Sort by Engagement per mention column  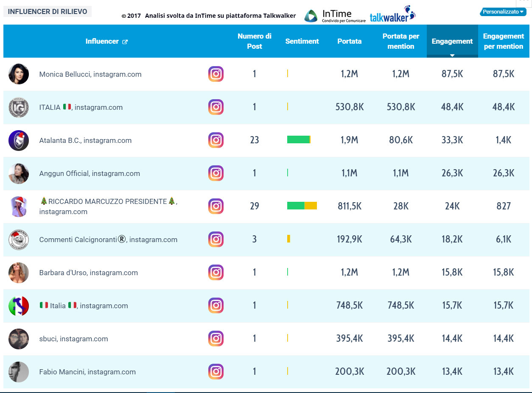[x=504, y=41]
